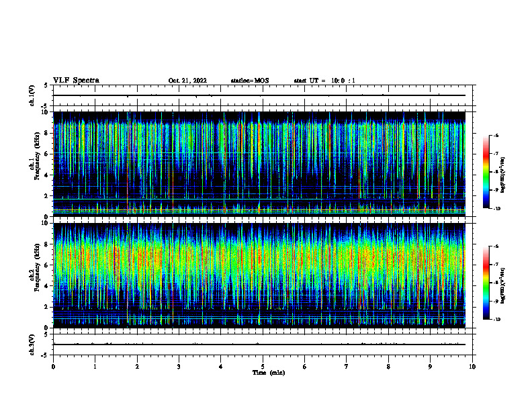Click the "-6" value on ch.1 color bar
The image size is (532, 411).
pos(496,135)
